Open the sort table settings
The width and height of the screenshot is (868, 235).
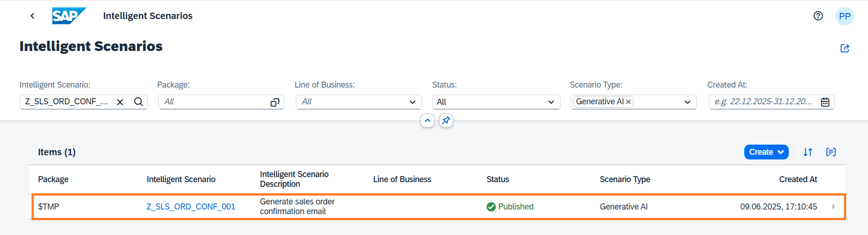tap(808, 152)
